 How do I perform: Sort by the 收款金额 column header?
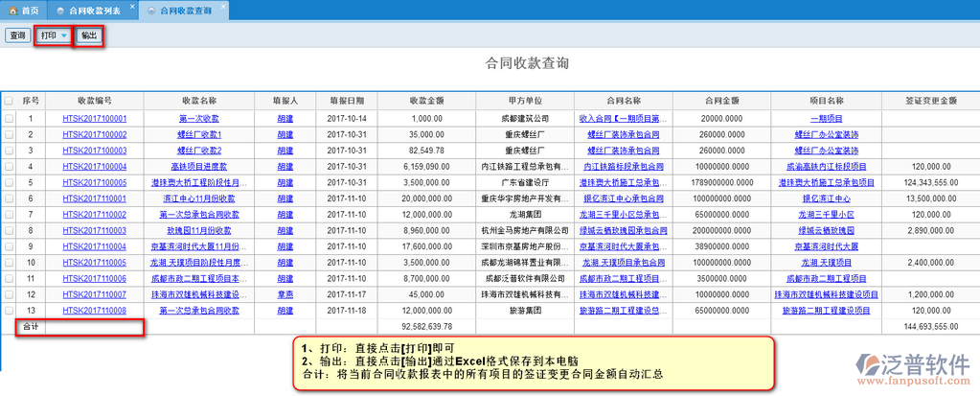click(425, 100)
